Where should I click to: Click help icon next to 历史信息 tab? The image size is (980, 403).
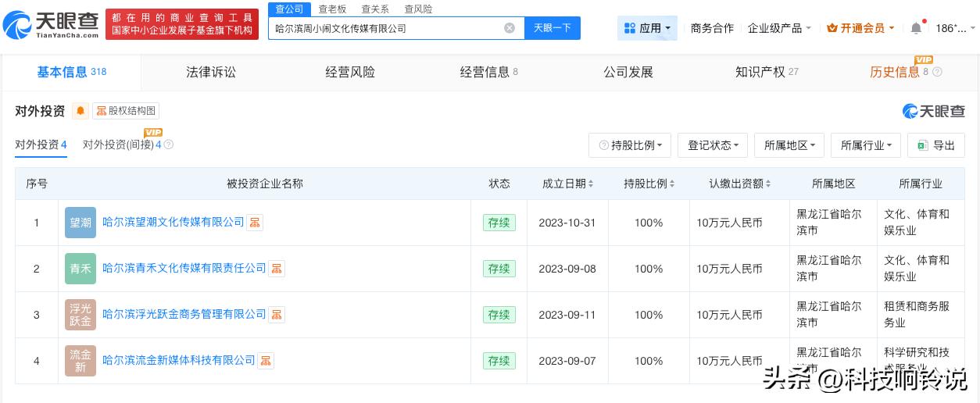click(937, 72)
